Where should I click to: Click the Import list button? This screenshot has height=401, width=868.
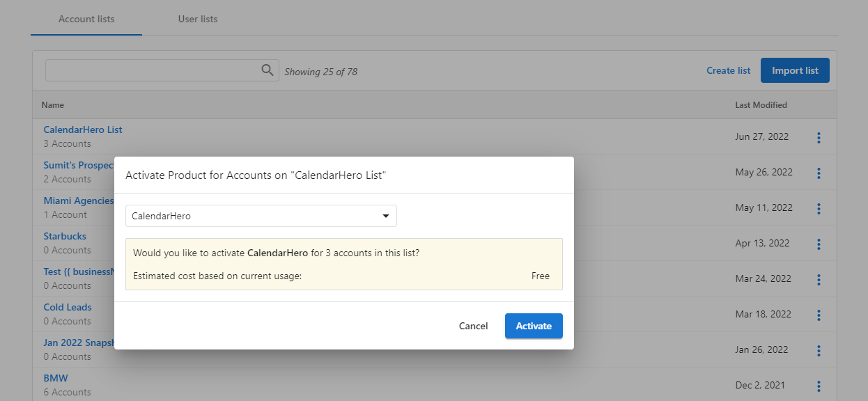tap(795, 70)
